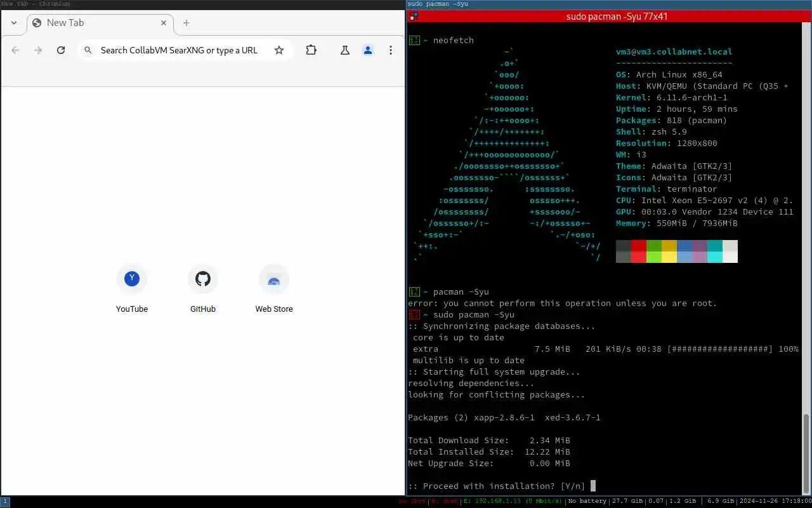
Task: Open the GitHub shortcut tile
Action: [203, 289]
